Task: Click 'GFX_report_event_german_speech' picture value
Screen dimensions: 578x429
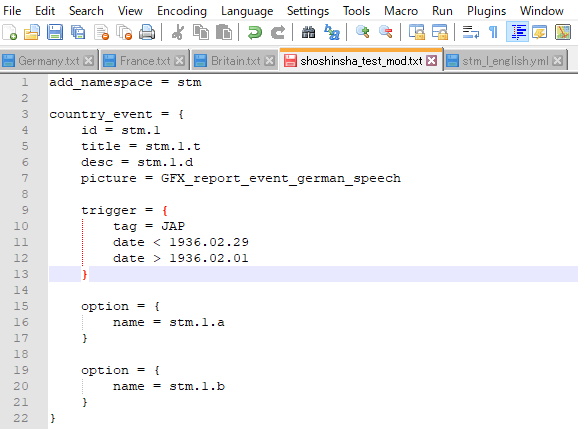Action: pyautogui.click(x=281, y=178)
